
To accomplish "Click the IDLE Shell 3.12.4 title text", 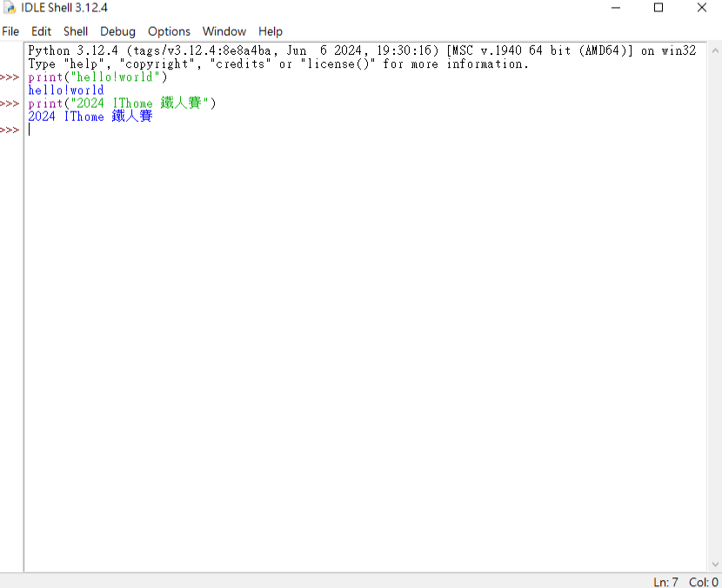I will click(64, 8).
